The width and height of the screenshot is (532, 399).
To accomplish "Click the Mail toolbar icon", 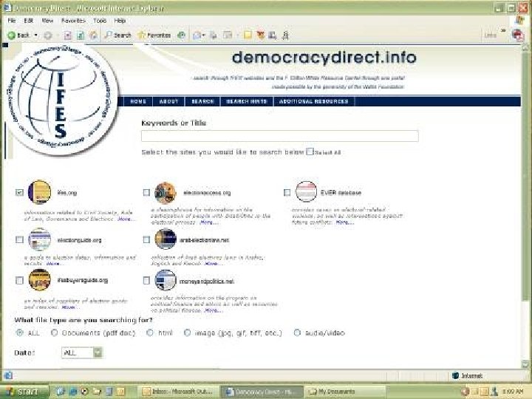I will (x=197, y=35).
